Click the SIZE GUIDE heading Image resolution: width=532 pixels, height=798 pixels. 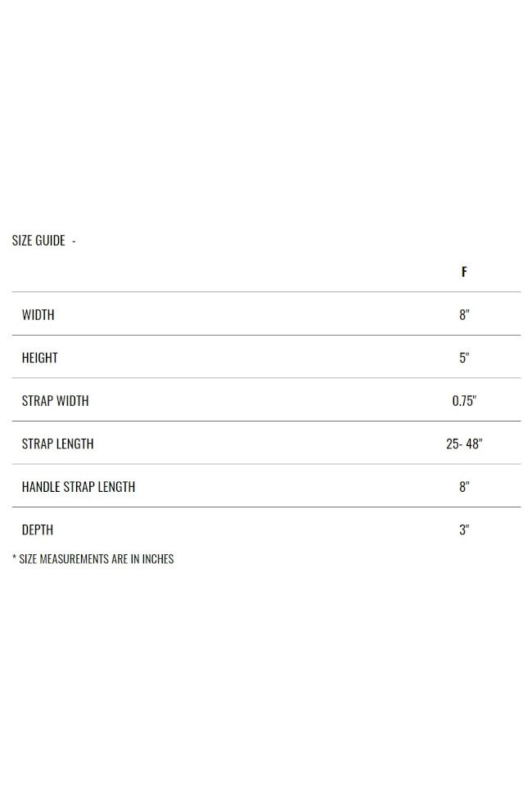point(38,240)
